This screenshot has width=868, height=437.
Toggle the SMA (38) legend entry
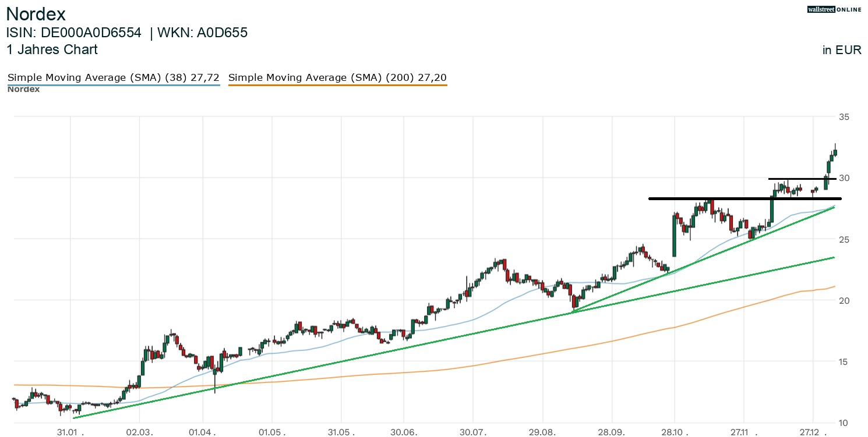(x=113, y=77)
